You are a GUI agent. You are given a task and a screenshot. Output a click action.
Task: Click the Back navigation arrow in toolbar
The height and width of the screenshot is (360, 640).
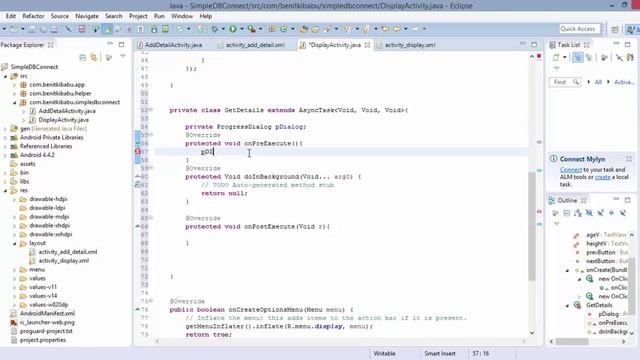(397, 29)
